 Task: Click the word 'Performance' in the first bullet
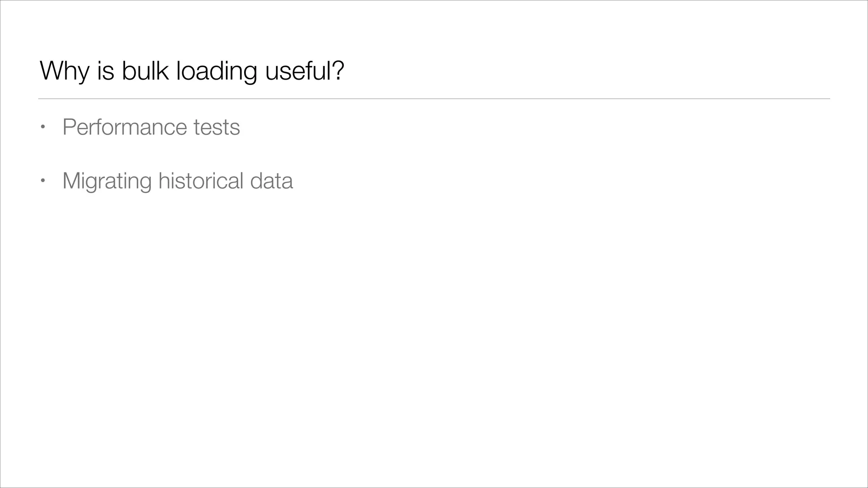coord(124,127)
